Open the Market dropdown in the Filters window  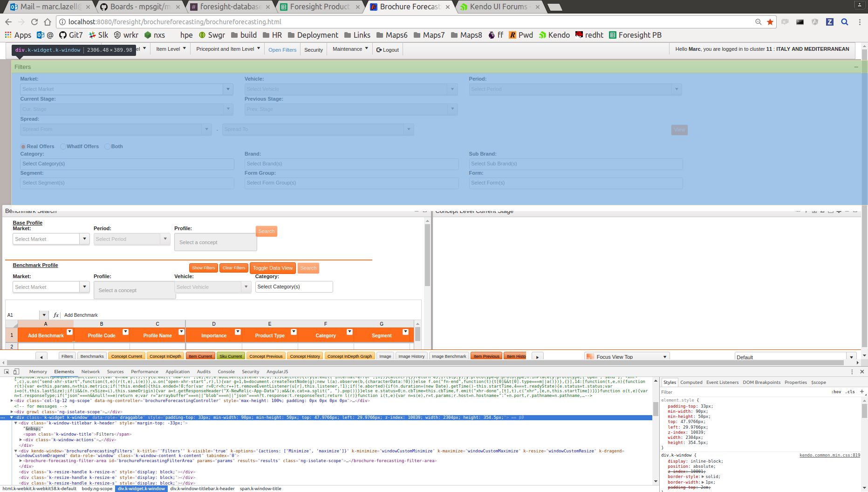pos(228,89)
